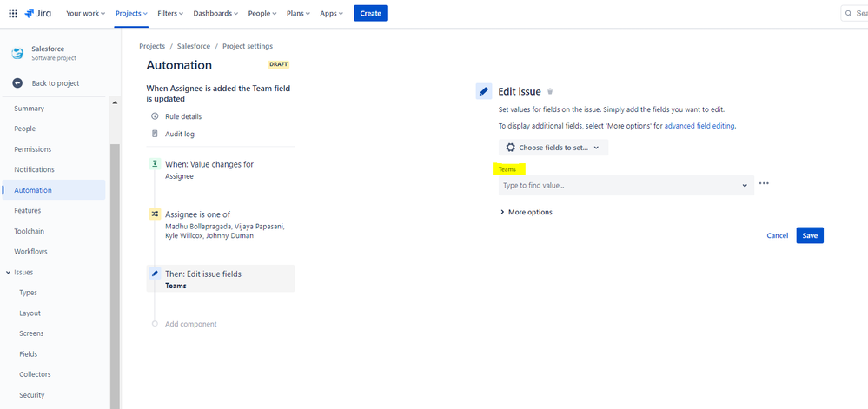
Task: Go to Salesforce breadcrumb
Action: click(194, 46)
